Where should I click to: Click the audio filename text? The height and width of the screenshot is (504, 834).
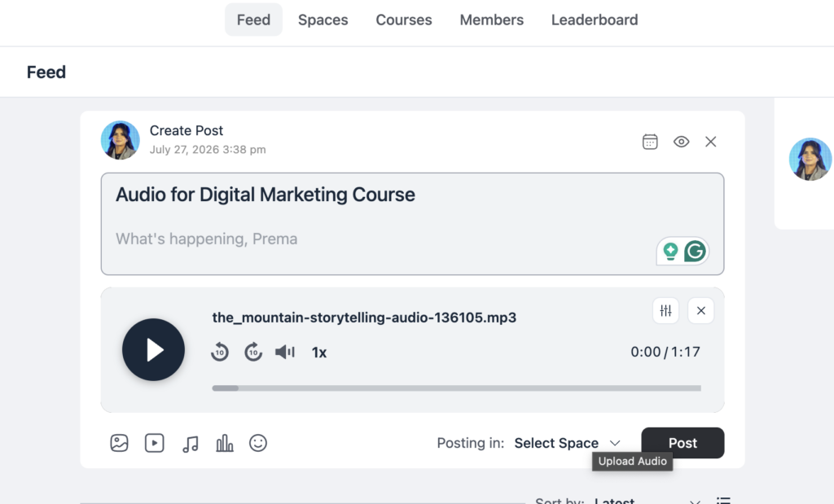tap(364, 318)
